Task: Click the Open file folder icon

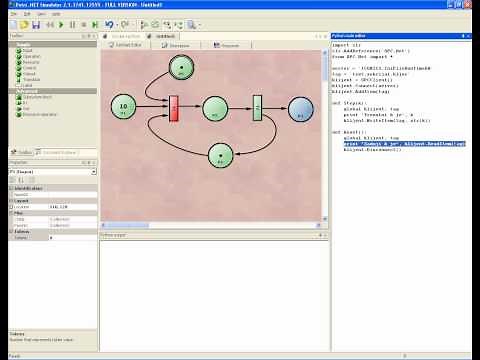Action: (x=24, y=25)
